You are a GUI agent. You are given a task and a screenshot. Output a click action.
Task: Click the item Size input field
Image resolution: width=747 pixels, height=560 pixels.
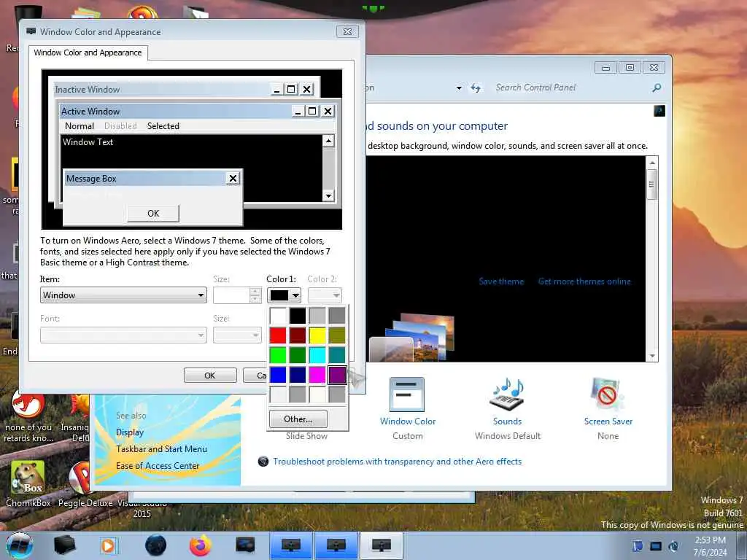pos(231,295)
